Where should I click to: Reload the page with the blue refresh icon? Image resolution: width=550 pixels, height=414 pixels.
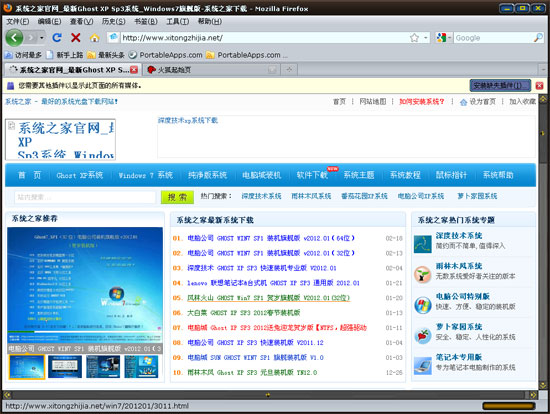coord(57,38)
